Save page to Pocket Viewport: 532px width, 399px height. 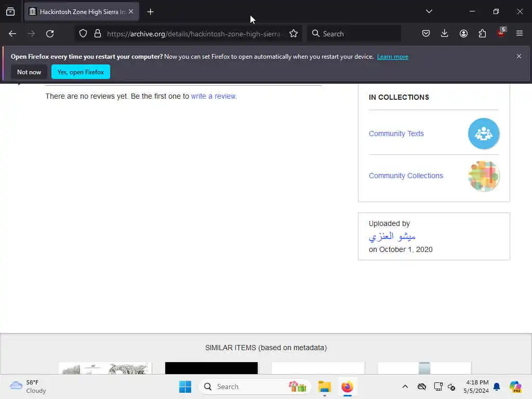click(x=426, y=33)
